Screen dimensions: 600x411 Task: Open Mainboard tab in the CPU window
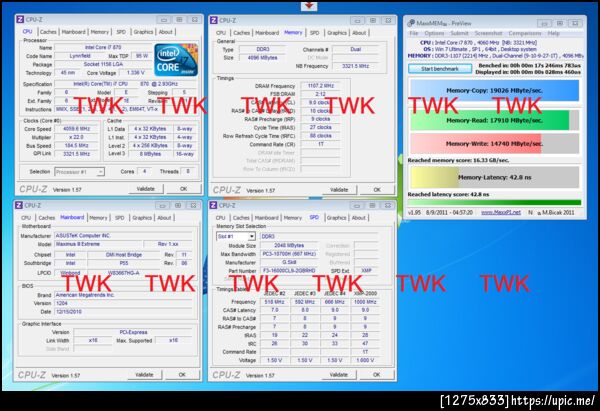pos(73,32)
